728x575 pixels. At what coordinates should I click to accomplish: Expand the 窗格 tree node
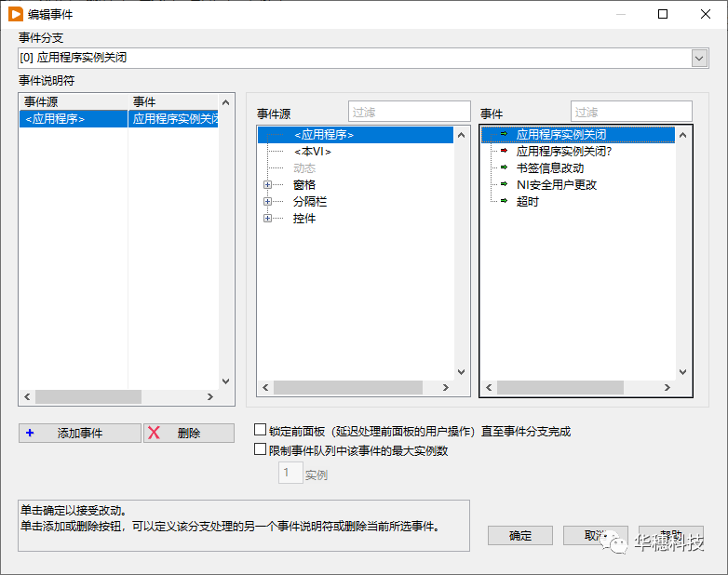pyautogui.click(x=267, y=185)
